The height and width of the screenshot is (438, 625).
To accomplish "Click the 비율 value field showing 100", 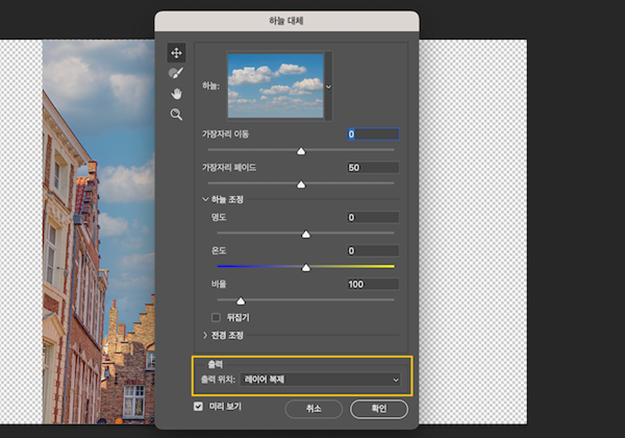I will (373, 284).
